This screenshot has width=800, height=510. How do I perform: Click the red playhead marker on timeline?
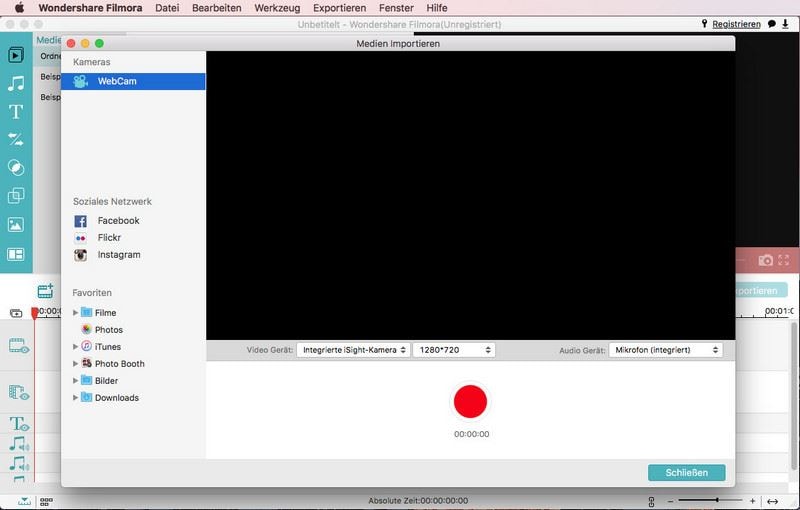(35, 313)
